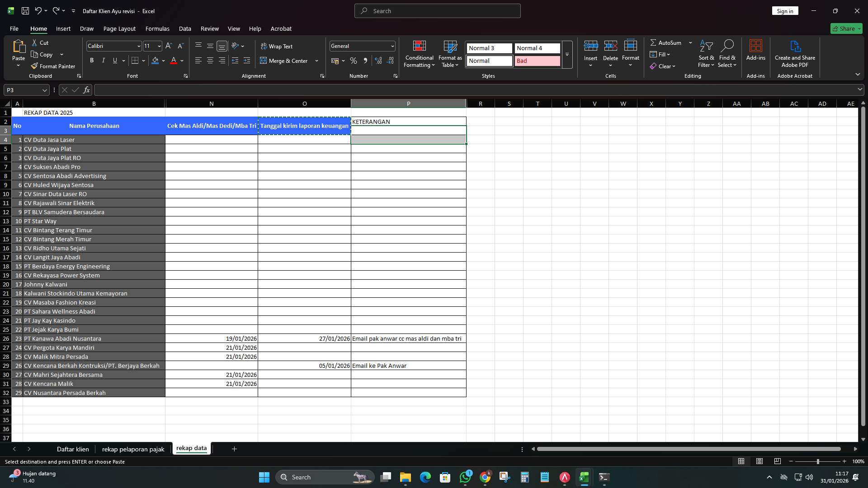Image resolution: width=868 pixels, height=488 pixels.
Task: Open the font size dropdown
Action: (159, 46)
